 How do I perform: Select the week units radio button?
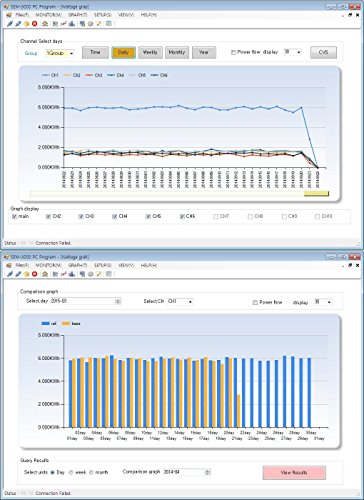71,473
